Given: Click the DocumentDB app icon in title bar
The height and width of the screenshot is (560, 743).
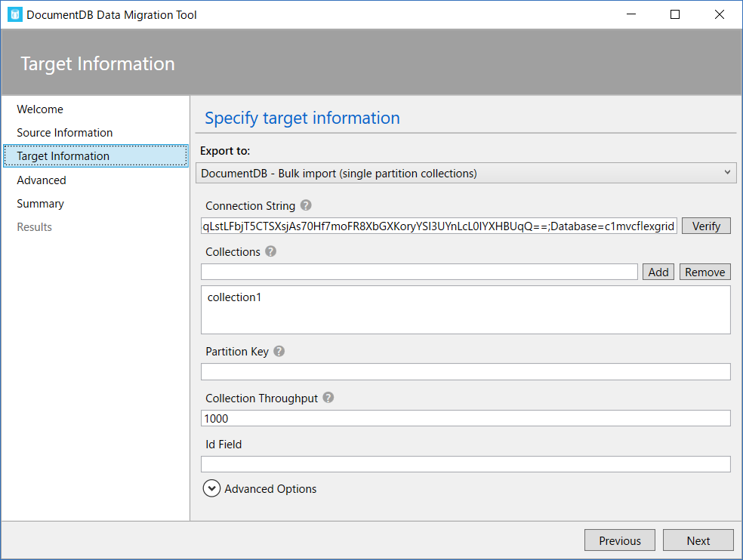Looking at the screenshot, I should point(14,14).
